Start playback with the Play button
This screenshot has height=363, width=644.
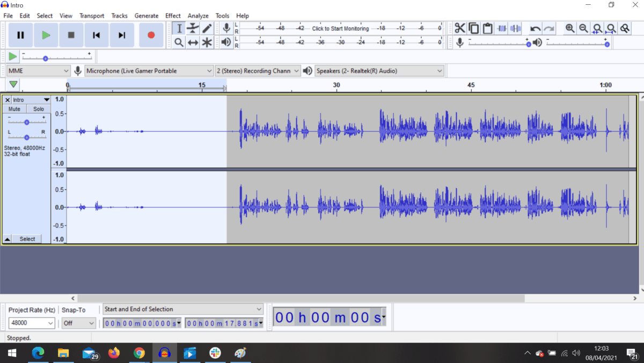coord(46,35)
